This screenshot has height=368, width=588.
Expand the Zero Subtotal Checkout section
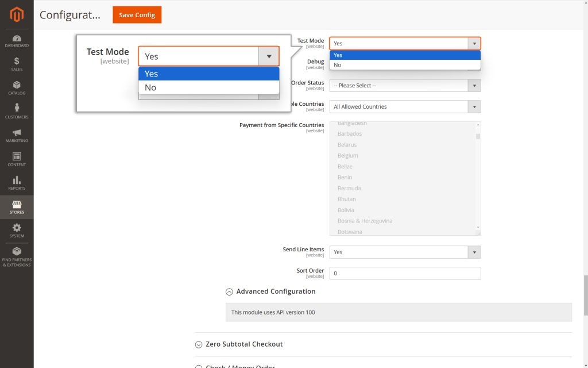[244, 344]
